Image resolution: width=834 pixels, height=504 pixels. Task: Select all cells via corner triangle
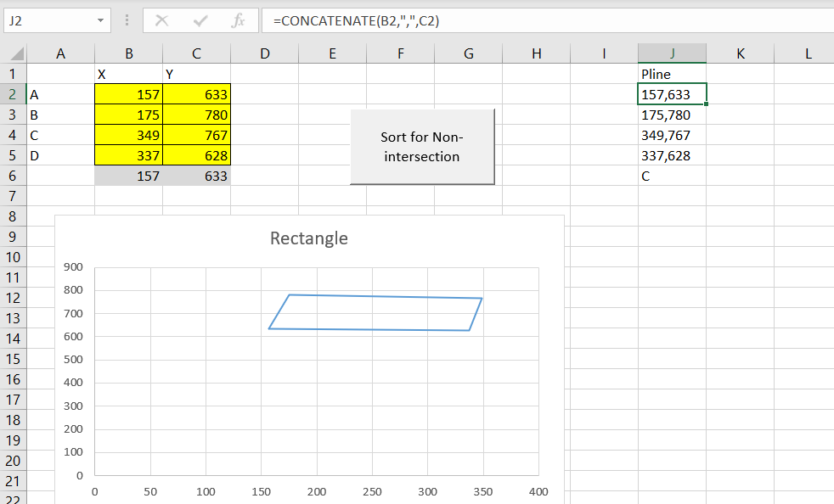pos(17,53)
